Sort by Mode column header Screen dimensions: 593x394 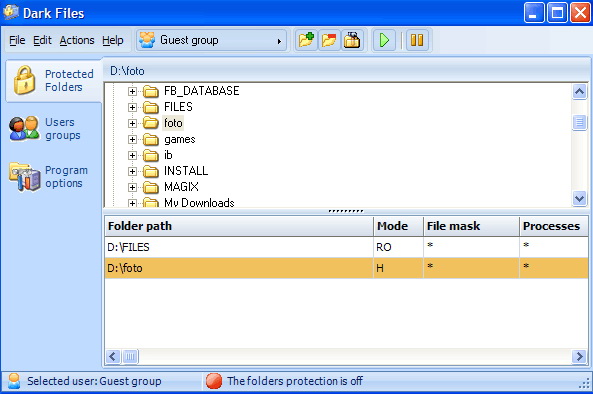click(x=398, y=226)
